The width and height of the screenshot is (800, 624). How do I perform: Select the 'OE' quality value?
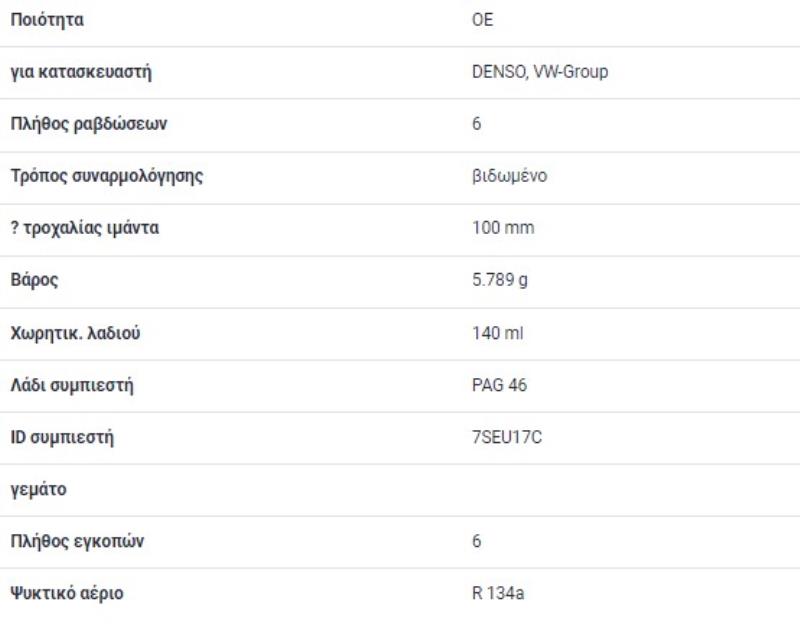point(483,20)
